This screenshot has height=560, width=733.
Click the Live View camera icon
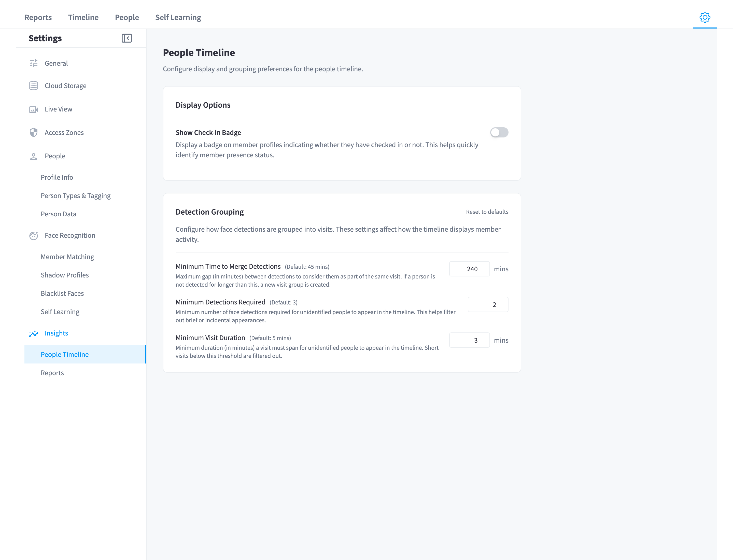click(34, 109)
